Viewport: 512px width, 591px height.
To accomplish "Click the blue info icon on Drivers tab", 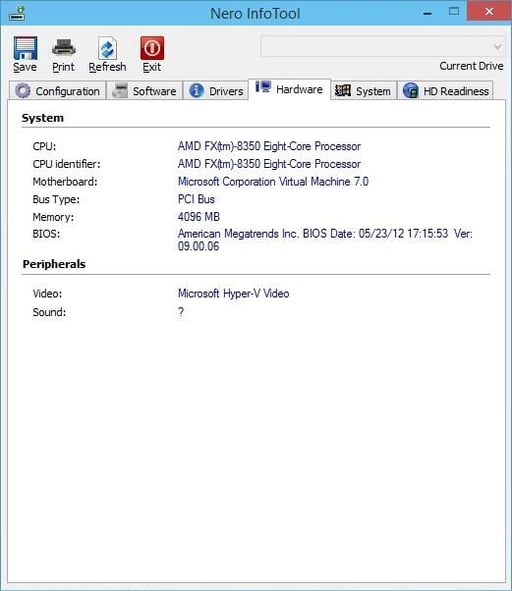I will click(x=196, y=90).
